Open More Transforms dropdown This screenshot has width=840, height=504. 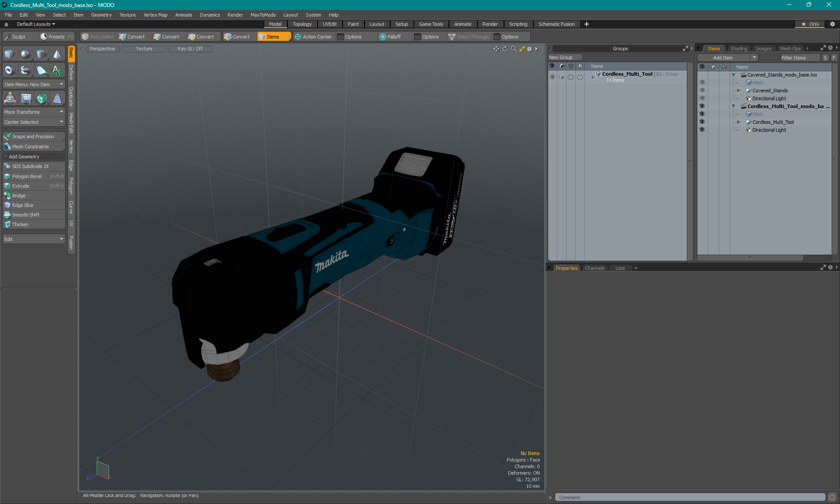coord(34,112)
